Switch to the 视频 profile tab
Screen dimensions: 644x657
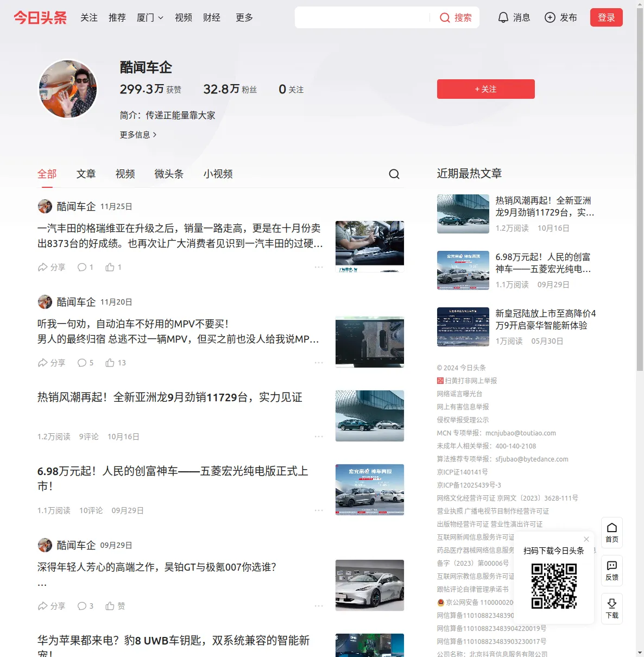tap(125, 174)
